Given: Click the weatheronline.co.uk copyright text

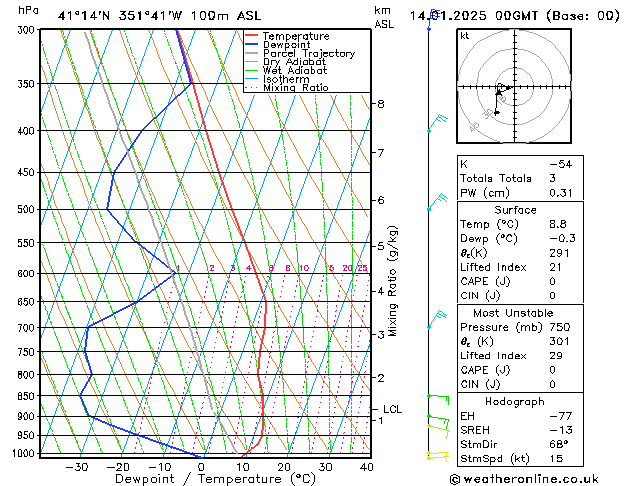Looking at the screenshot, I should pos(524,479).
